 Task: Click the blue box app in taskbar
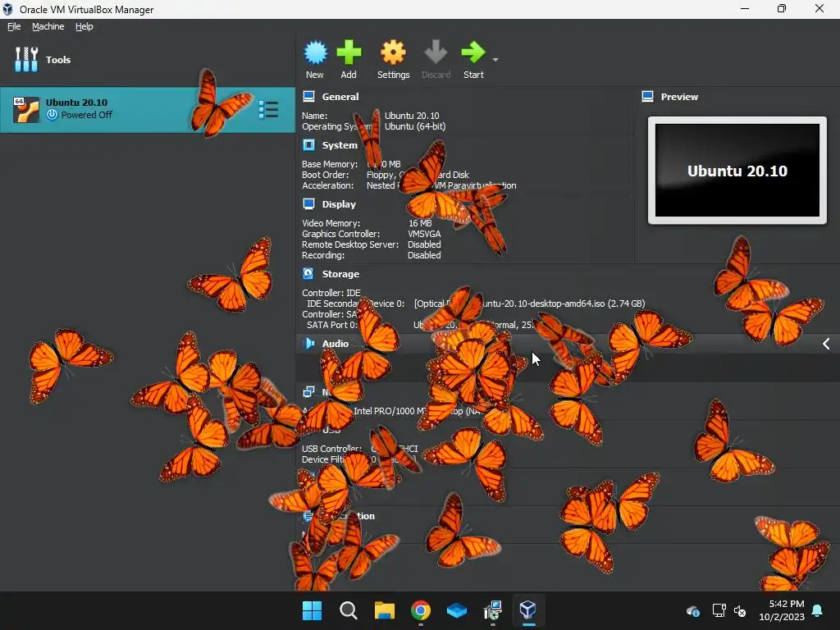(x=456, y=610)
